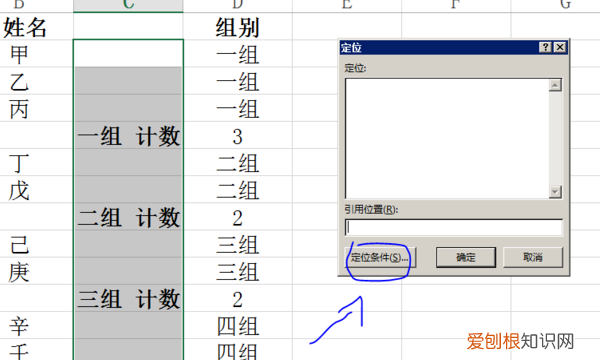600x360 pixels.
Task: Select the 二组 cell in 丁's row
Action: [238, 163]
